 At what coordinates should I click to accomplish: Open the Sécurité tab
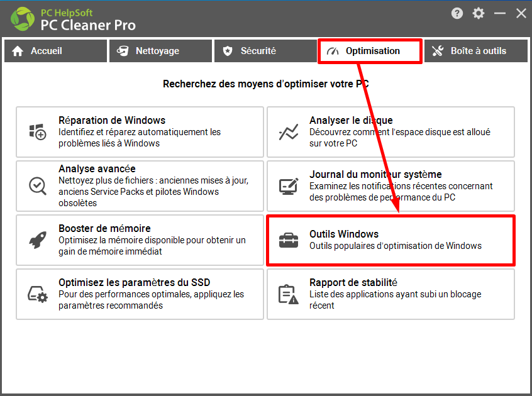pyautogui.click(x=265, y=51)
